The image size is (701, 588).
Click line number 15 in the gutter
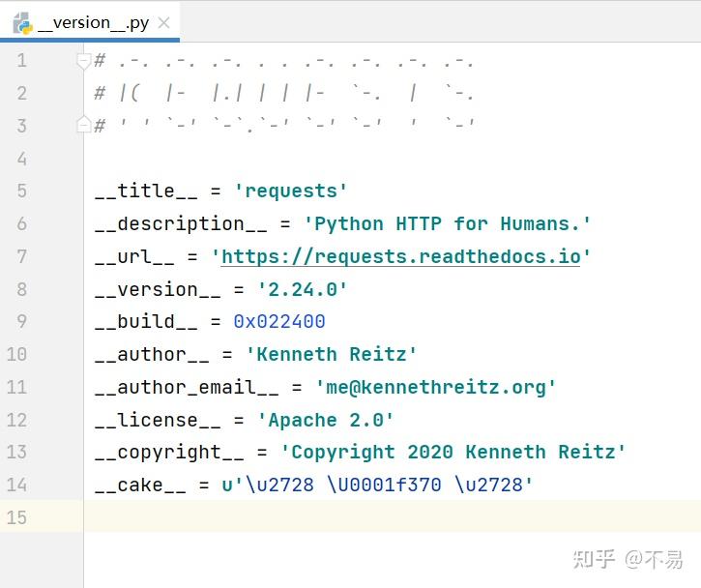16,517
